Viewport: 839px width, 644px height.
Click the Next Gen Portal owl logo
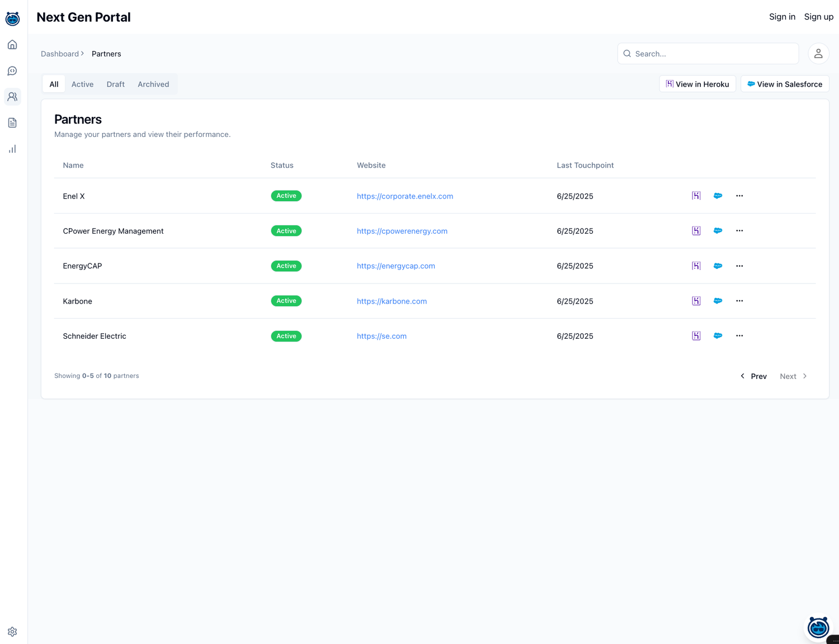coord(12,18)
